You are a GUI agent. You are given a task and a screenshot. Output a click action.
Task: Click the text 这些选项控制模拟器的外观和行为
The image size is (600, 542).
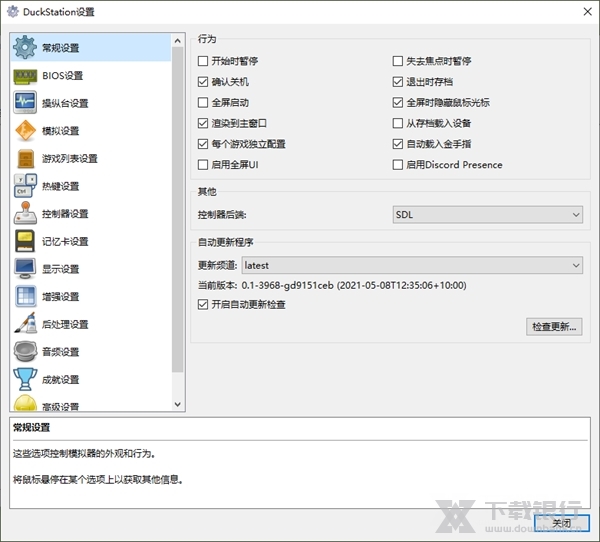pyautogui.click(x=84, y=454)
